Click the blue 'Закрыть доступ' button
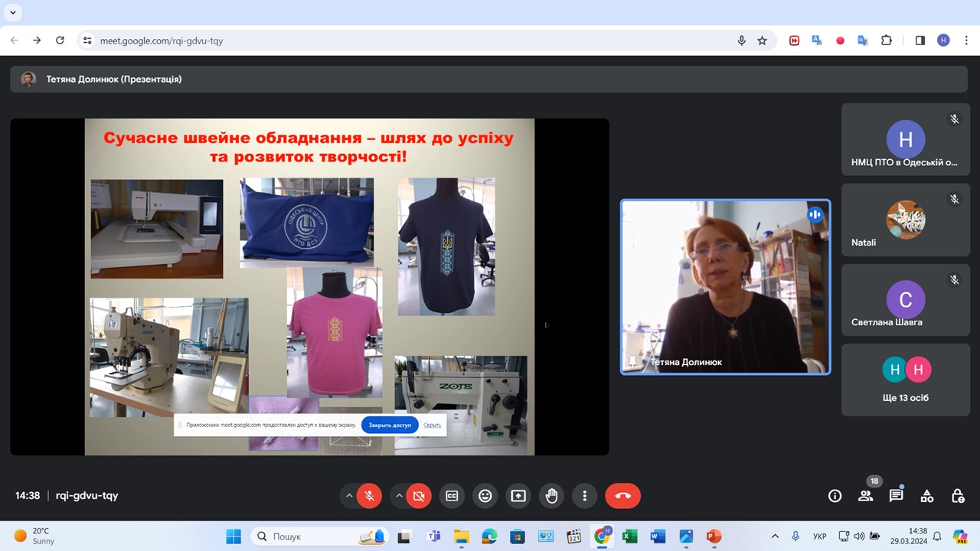980x551 pixels. (x=390, y=425)
